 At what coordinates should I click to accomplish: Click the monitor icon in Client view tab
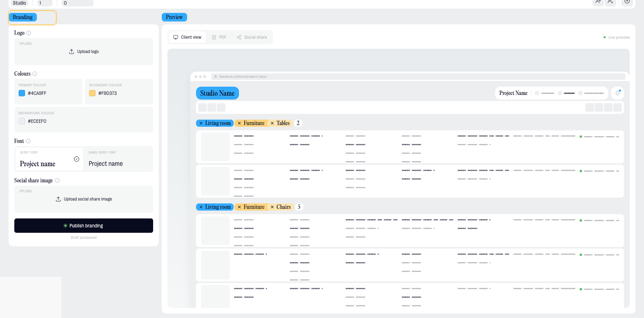click(176, 37)
